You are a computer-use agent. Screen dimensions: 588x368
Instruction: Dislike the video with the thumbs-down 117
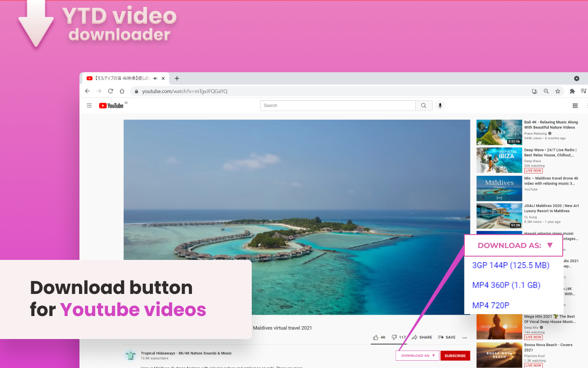(x=399, y=337)
